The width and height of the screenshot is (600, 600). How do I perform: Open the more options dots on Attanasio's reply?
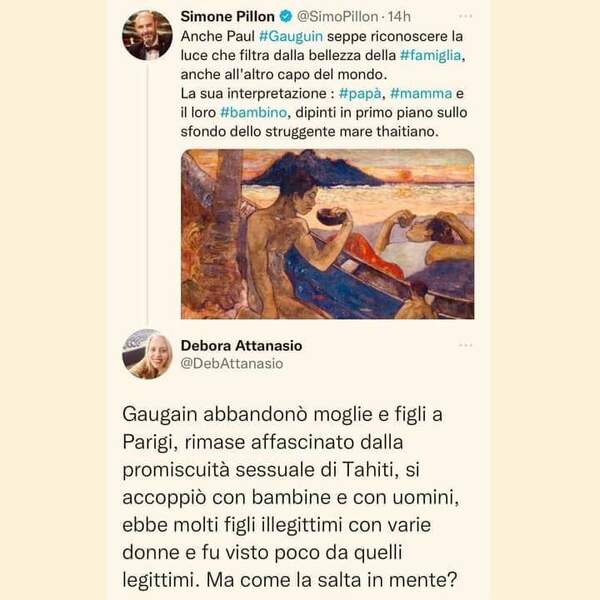click(465, 345)
